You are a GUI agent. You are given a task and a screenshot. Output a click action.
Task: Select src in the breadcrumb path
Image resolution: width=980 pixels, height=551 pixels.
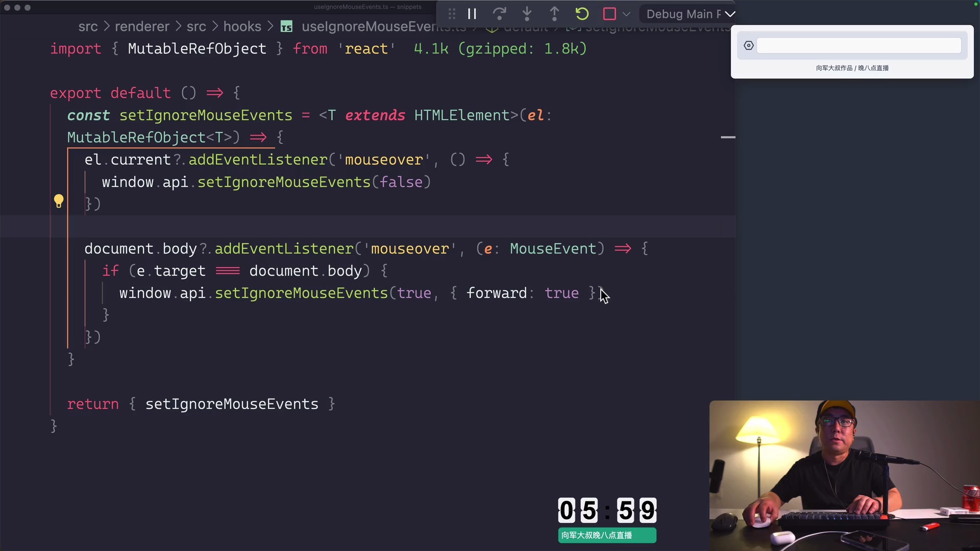pyautogui.click(x=196, y=26)
